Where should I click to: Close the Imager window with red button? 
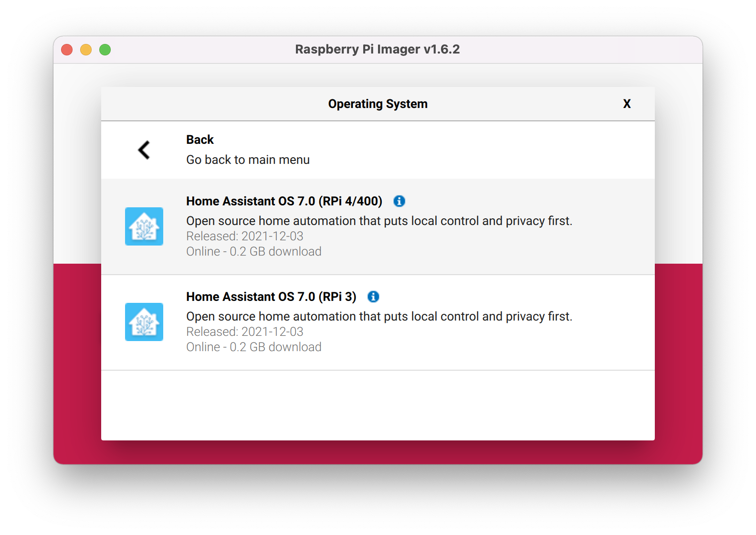click(67, 50)
